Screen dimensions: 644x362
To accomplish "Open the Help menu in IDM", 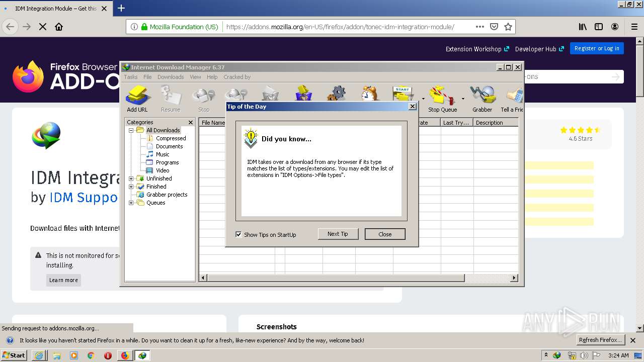I will [212, 77].
